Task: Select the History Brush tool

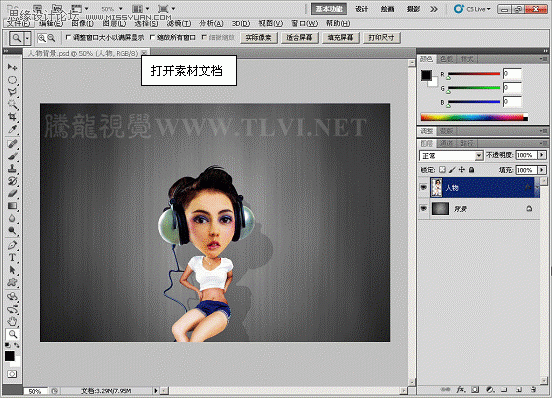Action: 12,181
